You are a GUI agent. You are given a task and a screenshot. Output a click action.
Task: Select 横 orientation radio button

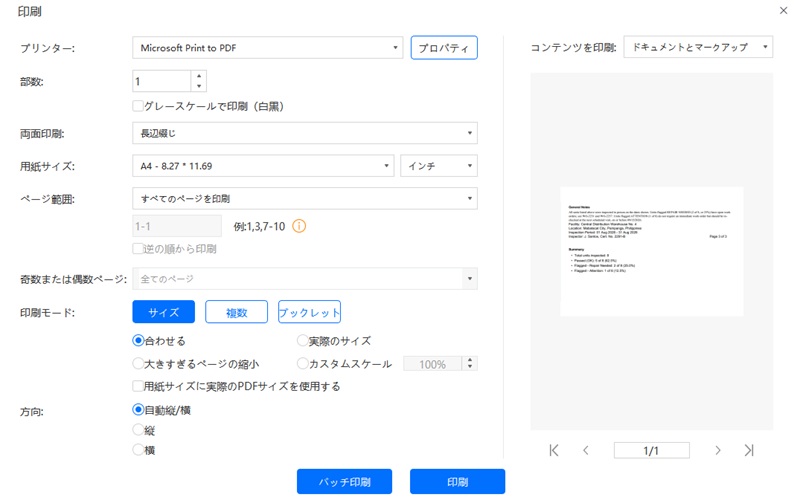coord(138,449)
